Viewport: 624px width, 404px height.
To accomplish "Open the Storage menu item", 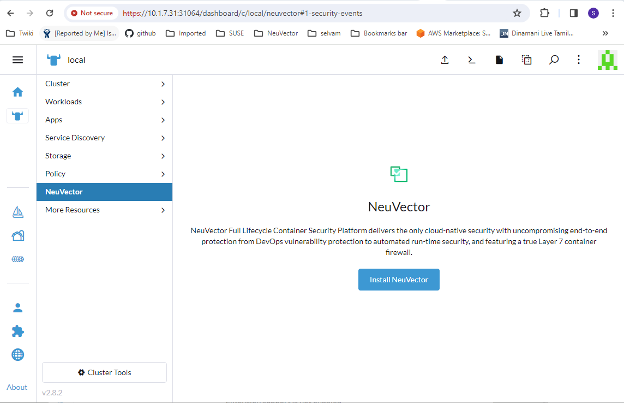I will pyautogui.click(x=104, y=156).
